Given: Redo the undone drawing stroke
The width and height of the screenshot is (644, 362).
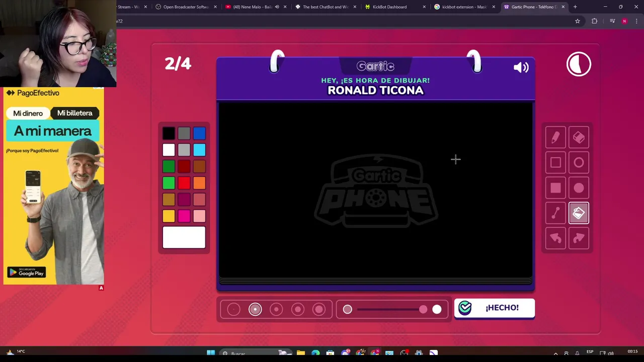Looking at the screenshot, I should coord(579,238).
